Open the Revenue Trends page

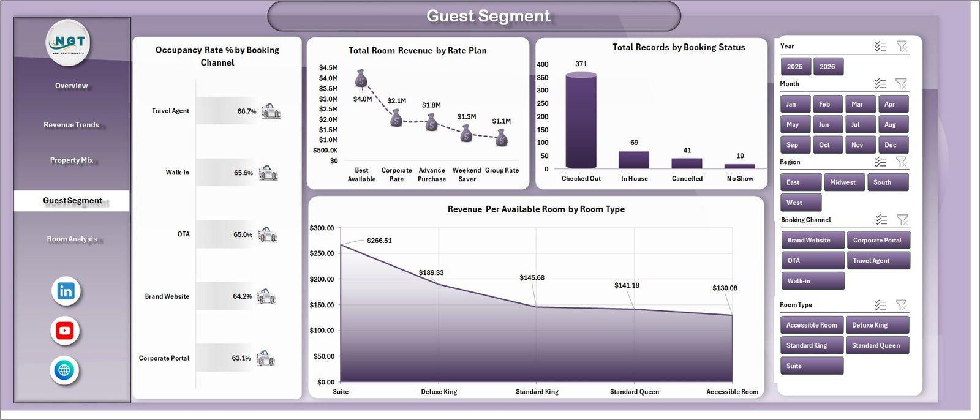pyautogui.click(x=72, y=125)
